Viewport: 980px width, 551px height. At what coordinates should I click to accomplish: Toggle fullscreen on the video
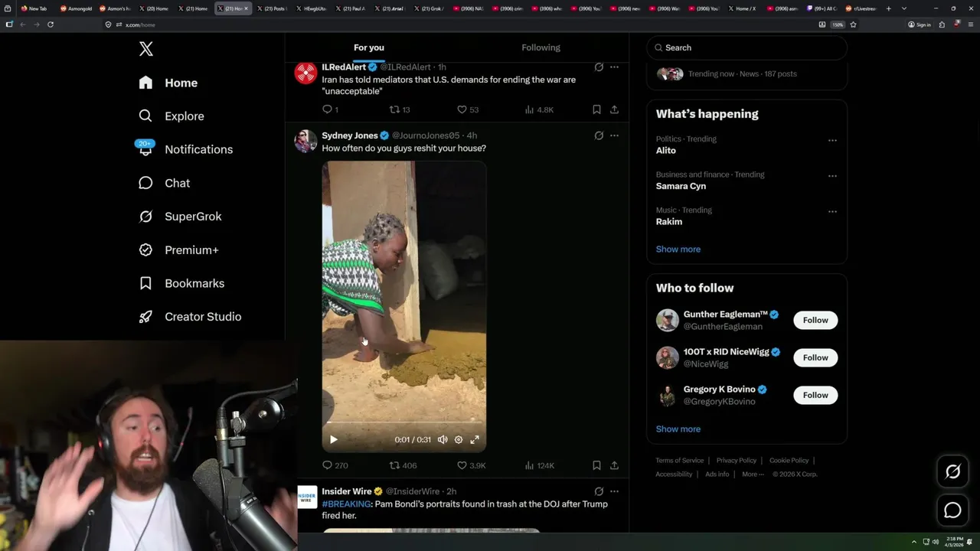(475, 439)
